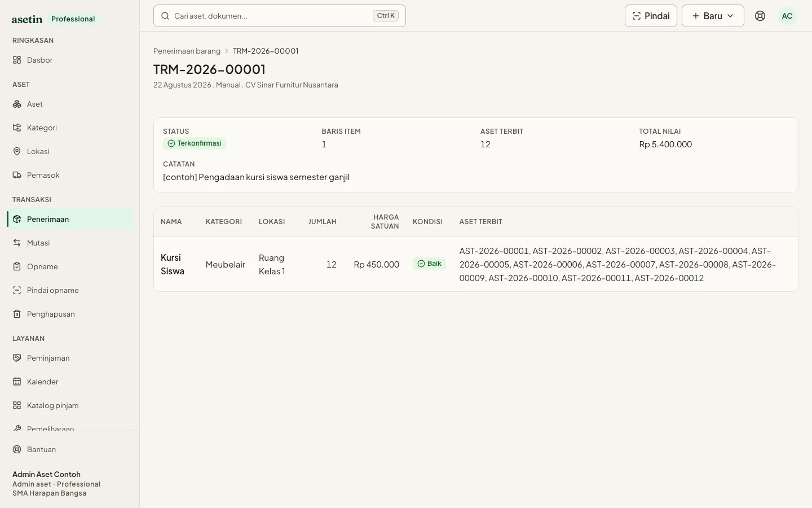
Task: Click the help lifebuoy icon in top bar
Action: (760, 16)
